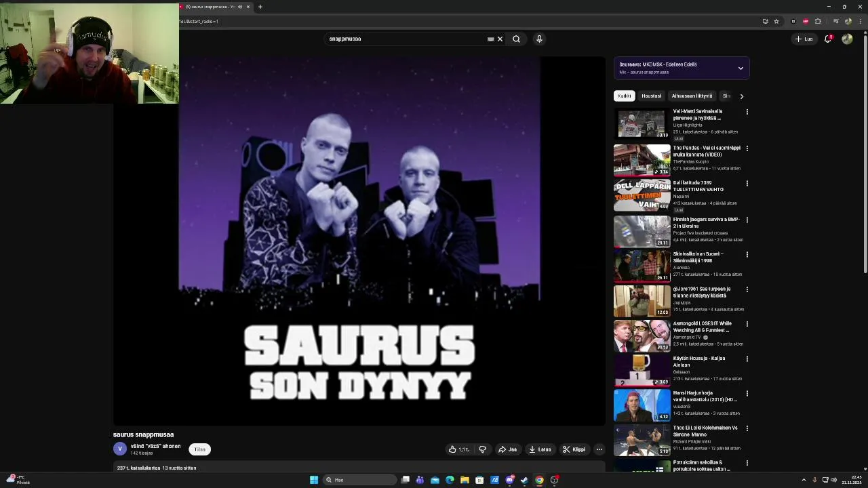The height and width of the screenshot is (488, 868).
Task: Open the Chrome profile avatar in toolbar
Action: (848, 21)
